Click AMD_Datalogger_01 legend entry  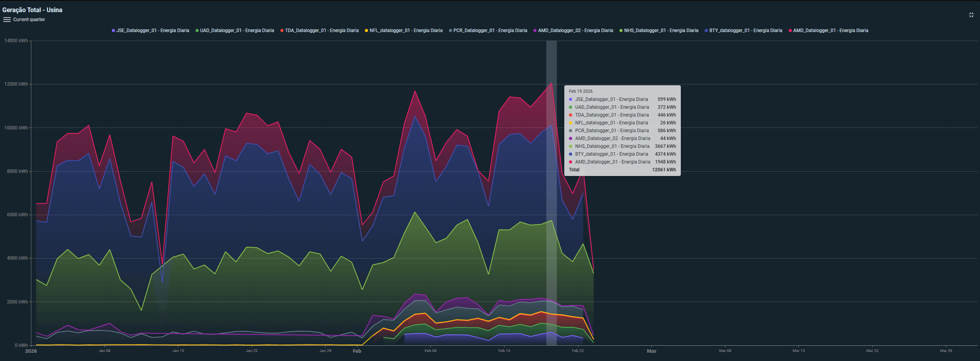830,31
